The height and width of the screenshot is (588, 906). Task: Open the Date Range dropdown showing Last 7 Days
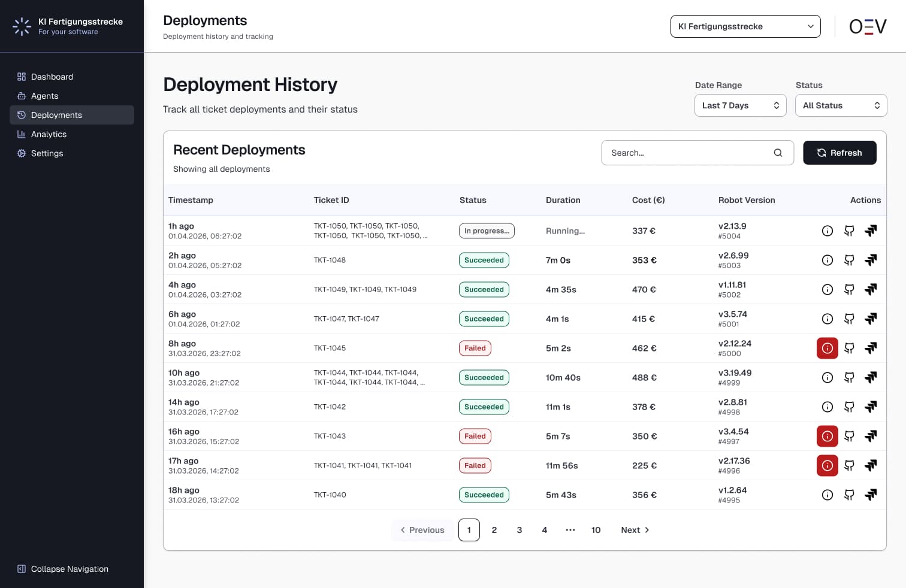740,105
